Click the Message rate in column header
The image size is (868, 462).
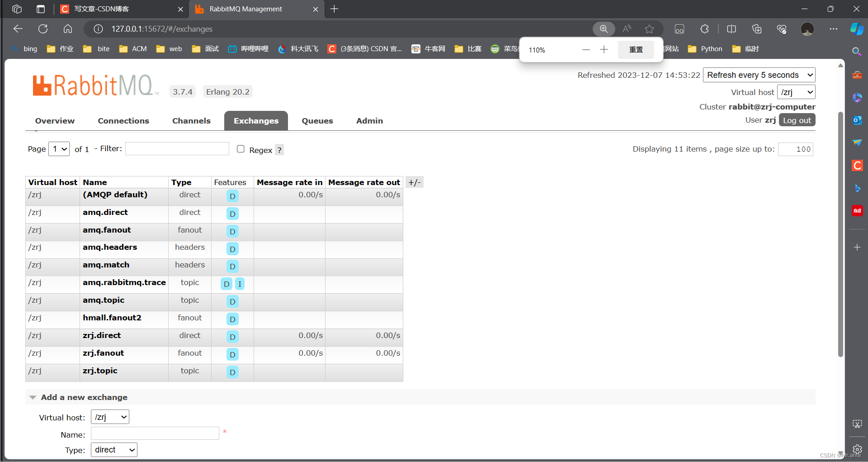point(289,182)
